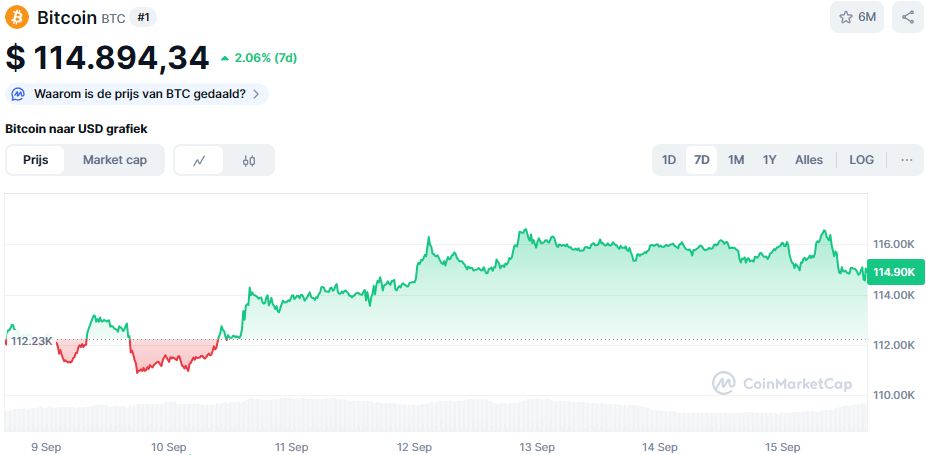
Task: Click the 112.00K axis label
Action: tap(894, 345)
